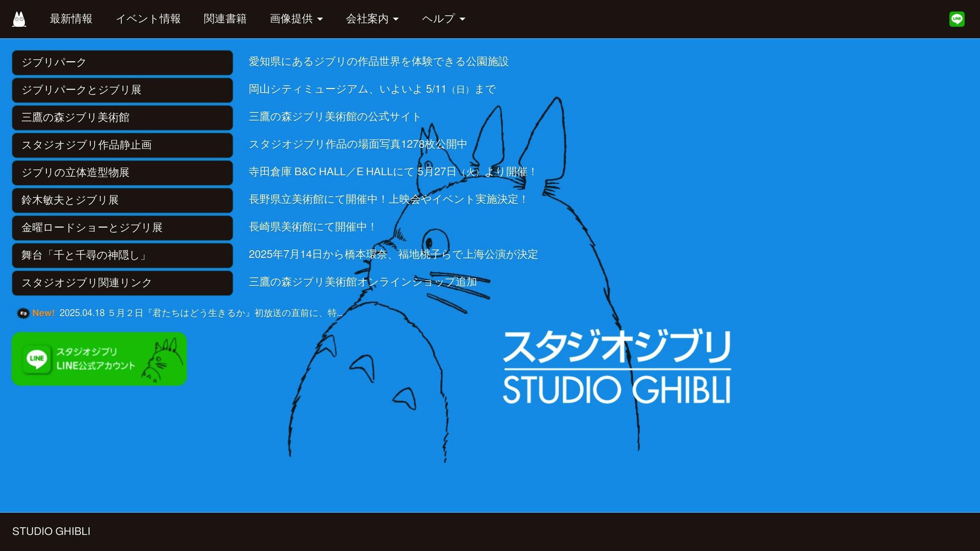Click 長崎県美術館にて開催中！ text
Image resolution: width=980 pixels, height=551 pixels.
[x=313, y=227]
